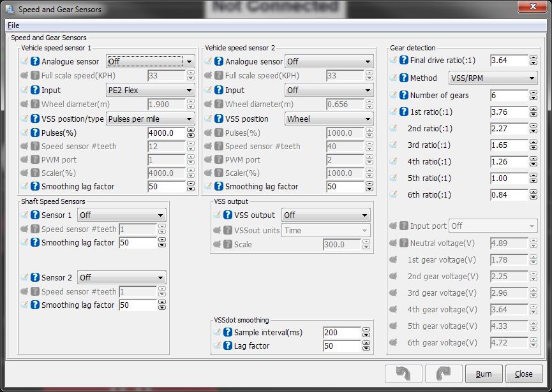This screenshot has width=552, height=392.
Task: Click the VSS1 Pulses(%) value field
Action: tap(167, 133)
